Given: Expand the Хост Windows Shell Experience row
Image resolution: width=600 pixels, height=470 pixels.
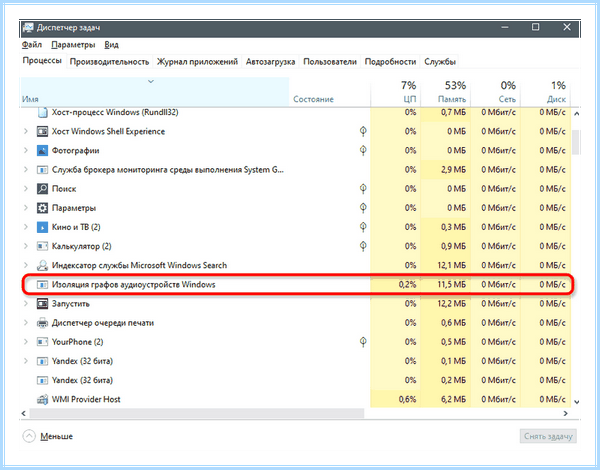Looking at the screenshot, I should coord(26,131).
